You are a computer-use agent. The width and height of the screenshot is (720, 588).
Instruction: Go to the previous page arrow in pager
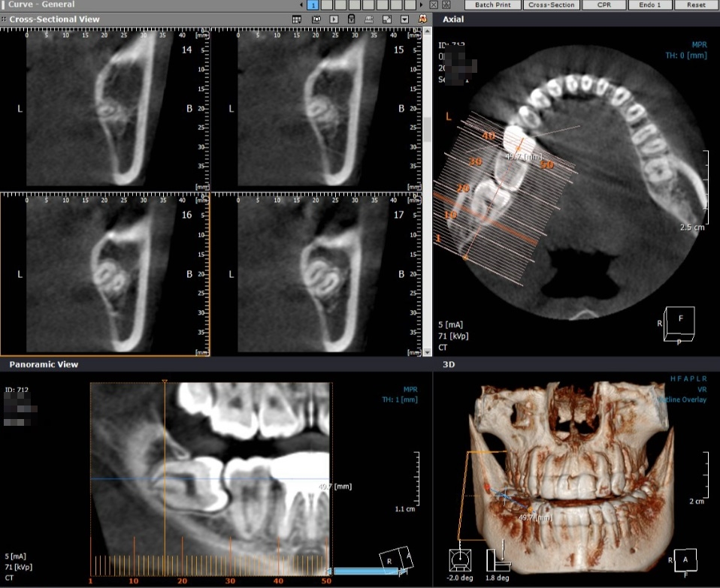point(301,5)
